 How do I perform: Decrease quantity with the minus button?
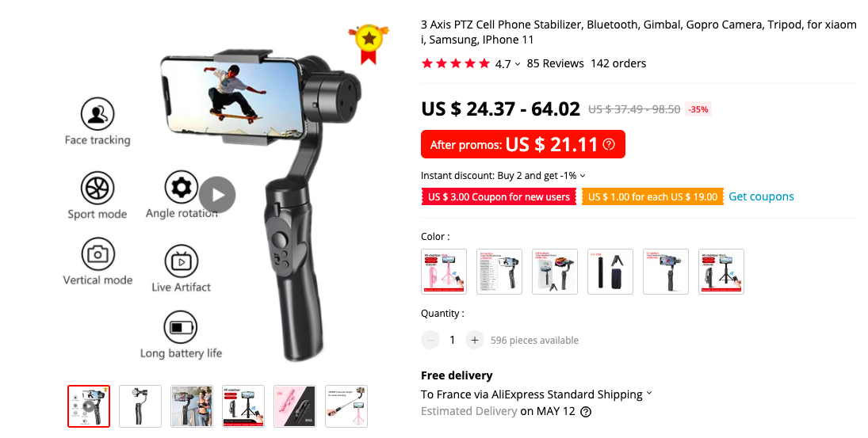point(430,340)
